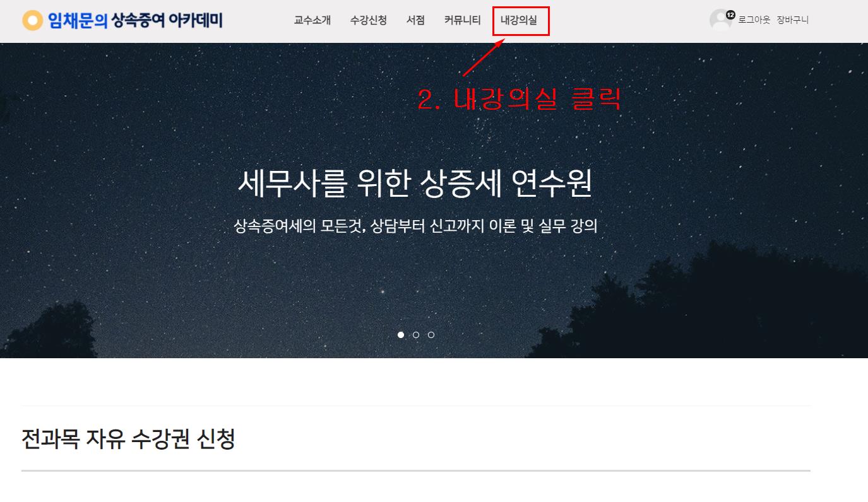Click the night sky hero banner image
Image resolution: width=868 pixels, height=502 pixels.
click(434, 201)
